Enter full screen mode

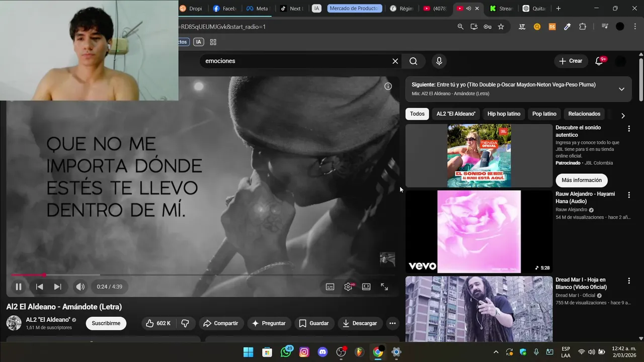(x=384, y=287)
